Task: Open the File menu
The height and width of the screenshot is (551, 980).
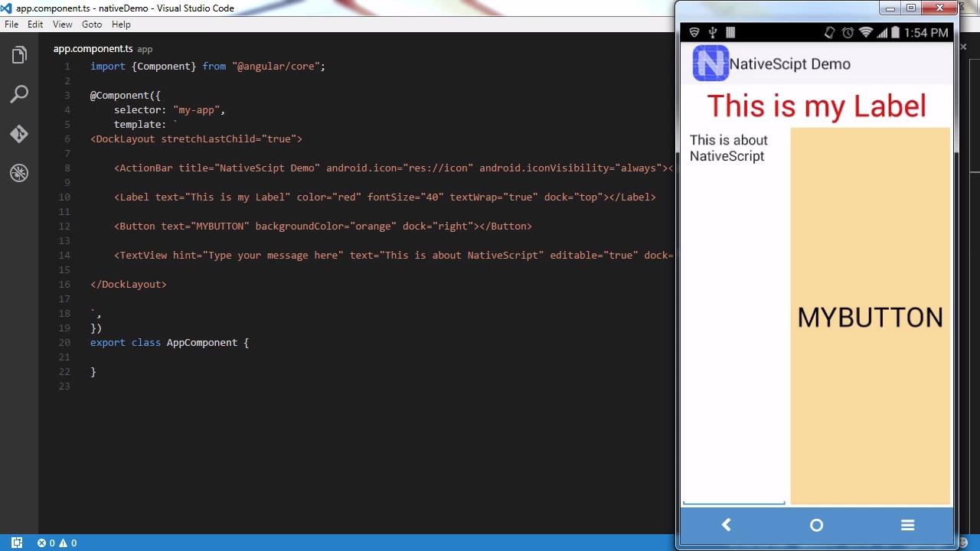Action: (11, 24)
